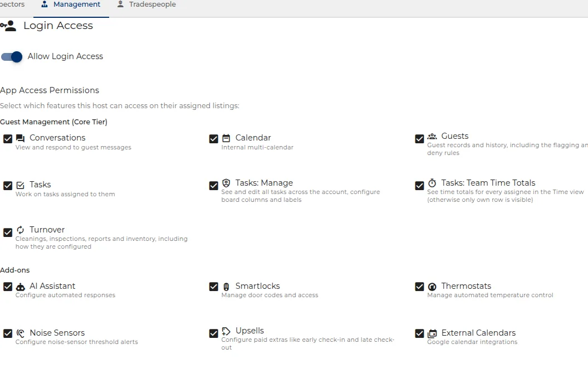This screenshot has width=588, height=368.
Task: Click the Calendar icon beside Calendar
Action: (226, 138)
